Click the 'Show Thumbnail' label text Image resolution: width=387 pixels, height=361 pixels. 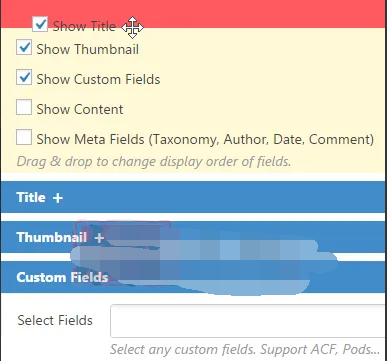tap(88, 49)
